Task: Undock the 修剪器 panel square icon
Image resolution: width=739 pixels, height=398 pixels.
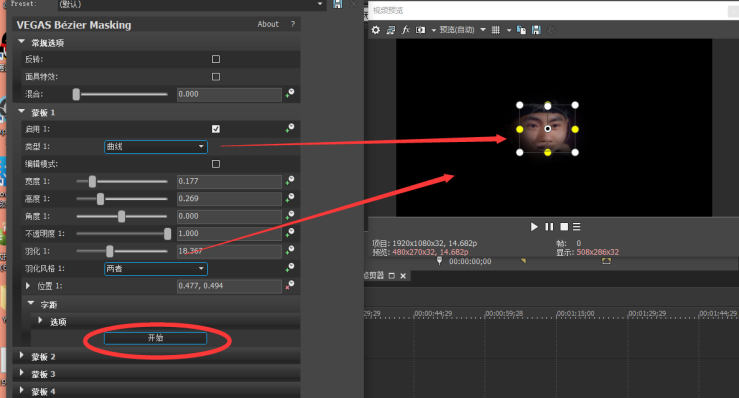Action: pos(392,276)
